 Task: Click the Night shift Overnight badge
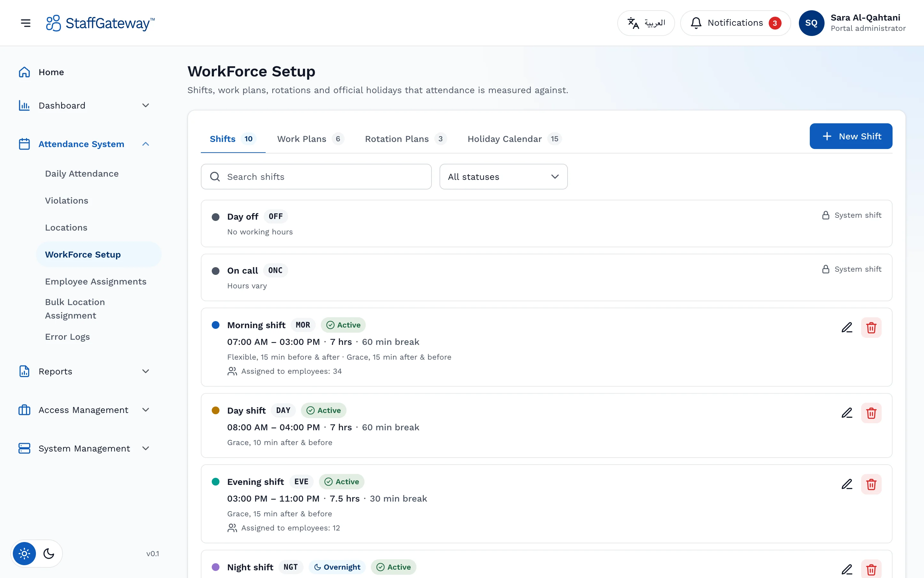pos(337,567)
